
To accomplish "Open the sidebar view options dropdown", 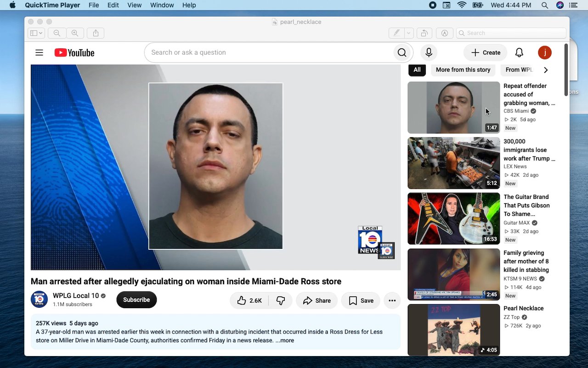I will click(x=36, y=33).
